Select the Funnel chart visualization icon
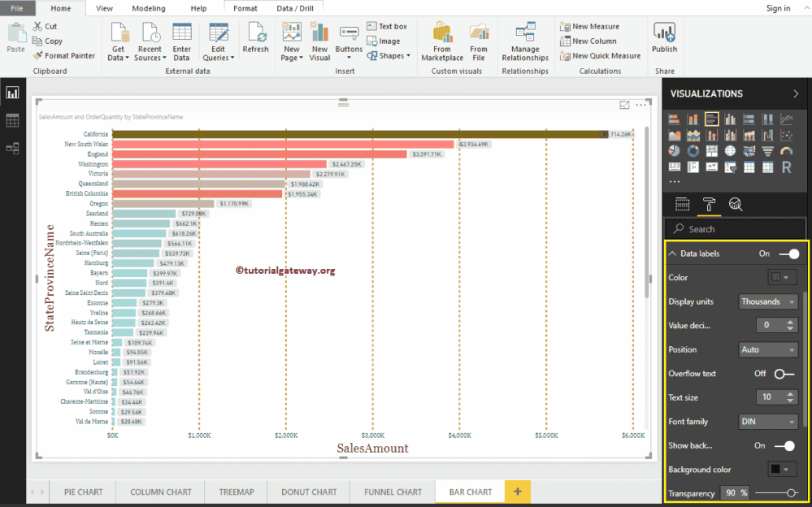This screenshot has height=507, width=812. pos(768,151)
